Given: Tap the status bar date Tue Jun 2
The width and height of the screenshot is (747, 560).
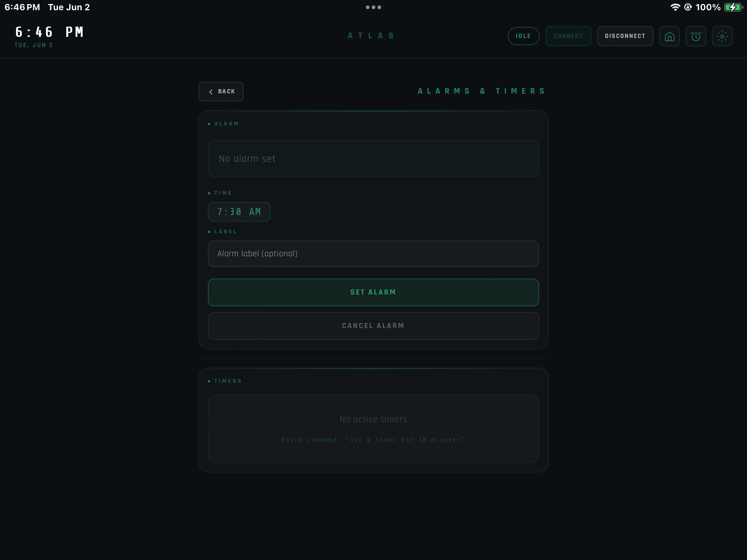Looking at the screenshot, I should 69,7.
